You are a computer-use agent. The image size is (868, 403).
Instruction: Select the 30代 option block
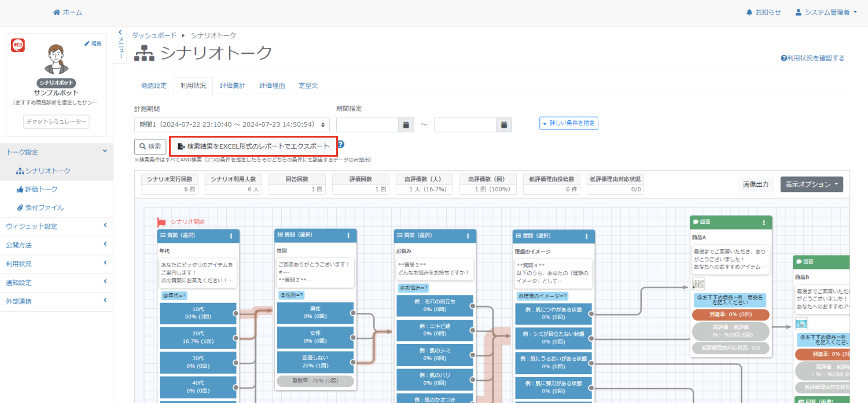pyautogui.click(x=198, y=363)
